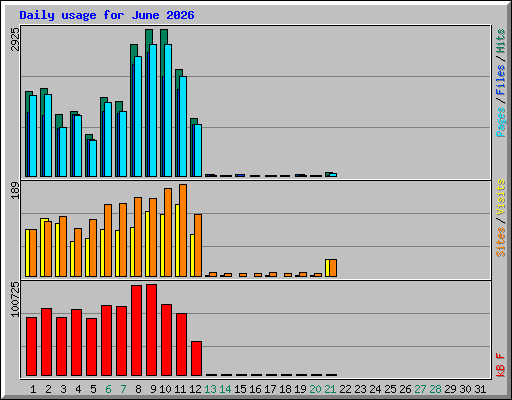Click the Pages legend label
This screenshot has height=400, width=512.
click(x=501, y=122)
